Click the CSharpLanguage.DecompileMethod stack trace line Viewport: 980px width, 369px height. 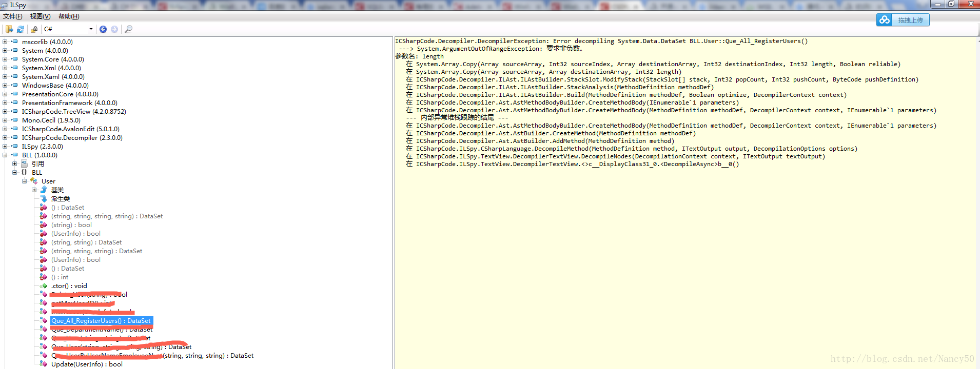(632, 149)
